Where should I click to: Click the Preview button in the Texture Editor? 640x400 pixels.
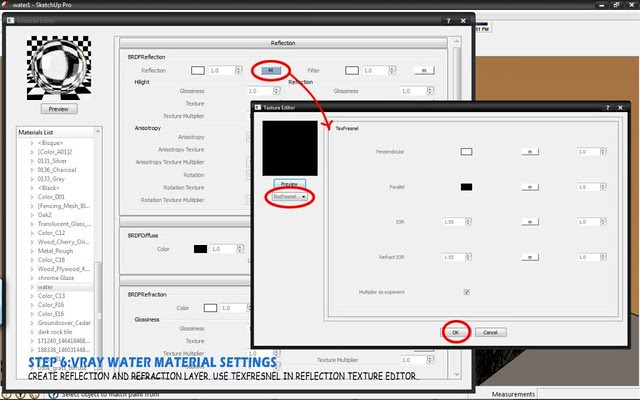coord(289,184)
